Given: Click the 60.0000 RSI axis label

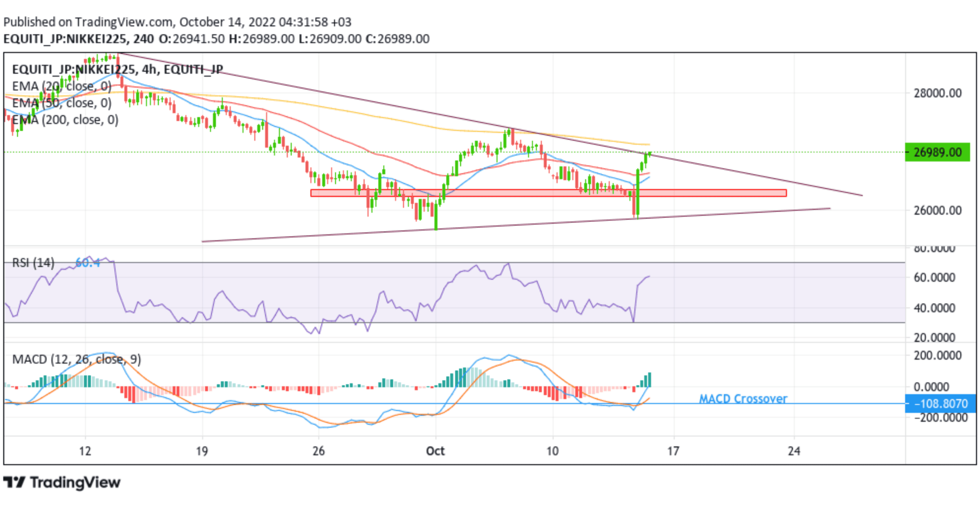Looking at the screenshot, I should pos(934,277).
